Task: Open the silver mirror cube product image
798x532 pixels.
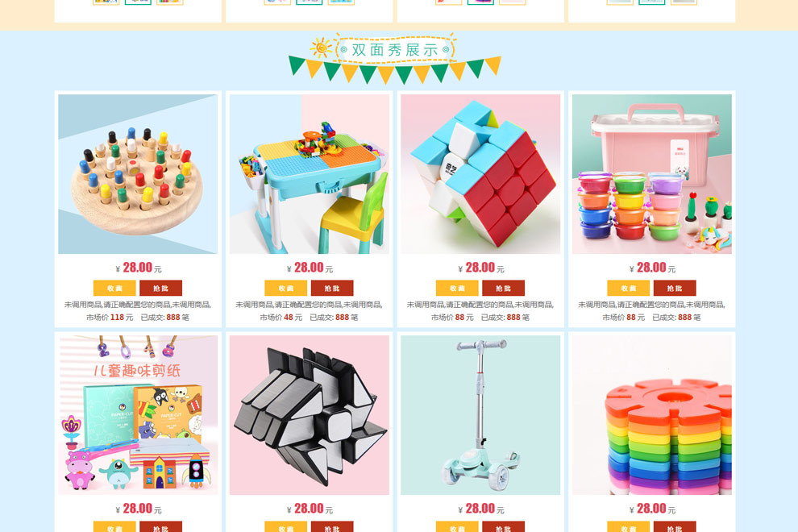Action: point(309,415)
